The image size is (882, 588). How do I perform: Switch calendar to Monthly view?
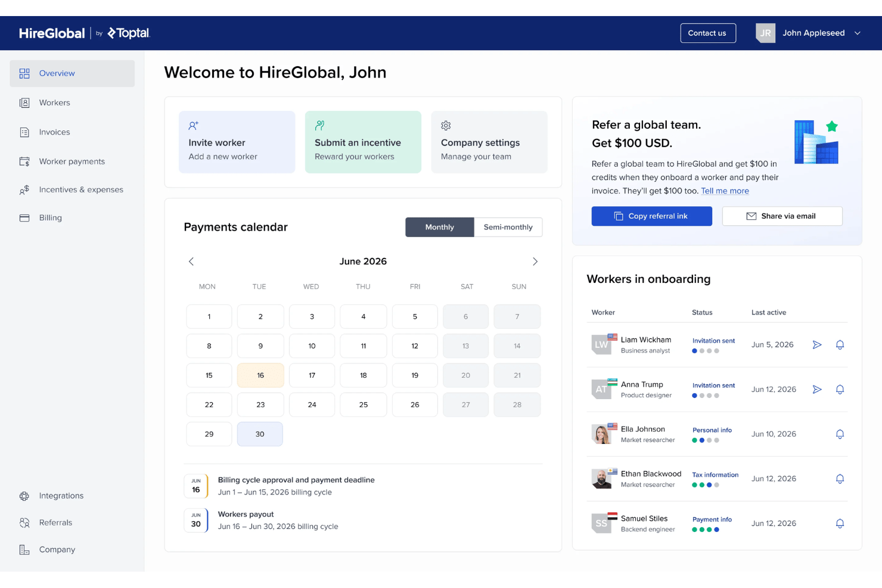click(x=440, y=227)
